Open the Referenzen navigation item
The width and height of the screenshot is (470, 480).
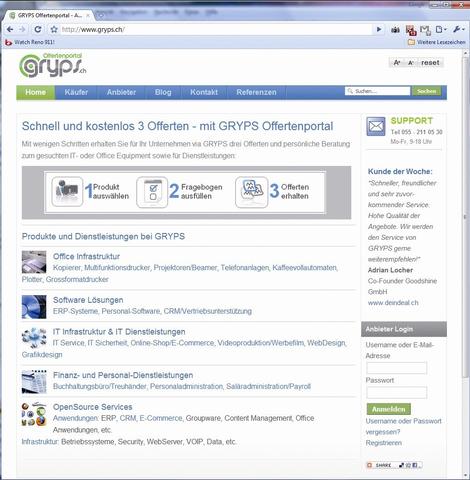click(256, 92)
